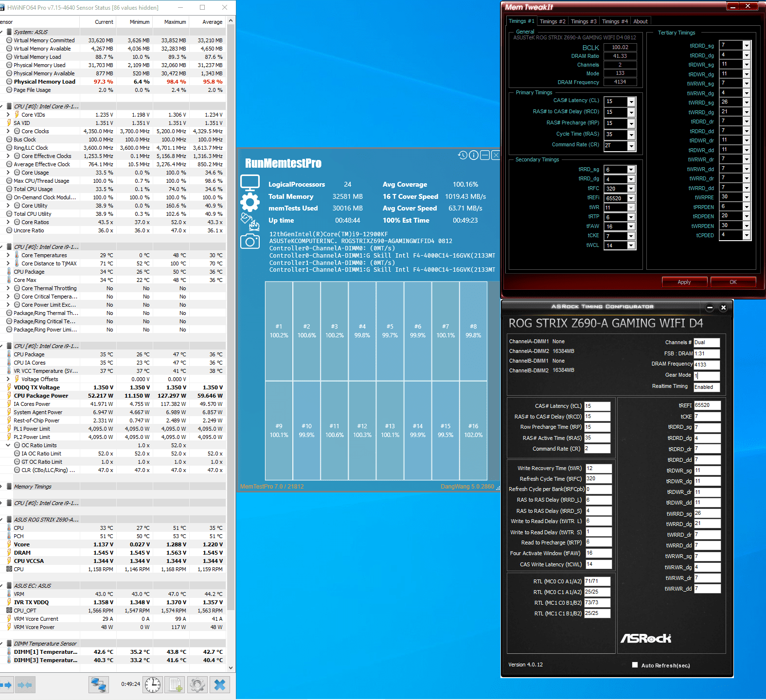Switch to Timings #1 tab in MemTweakIt
This screenshot has height=700, width=766.
[x=521, y=21]
